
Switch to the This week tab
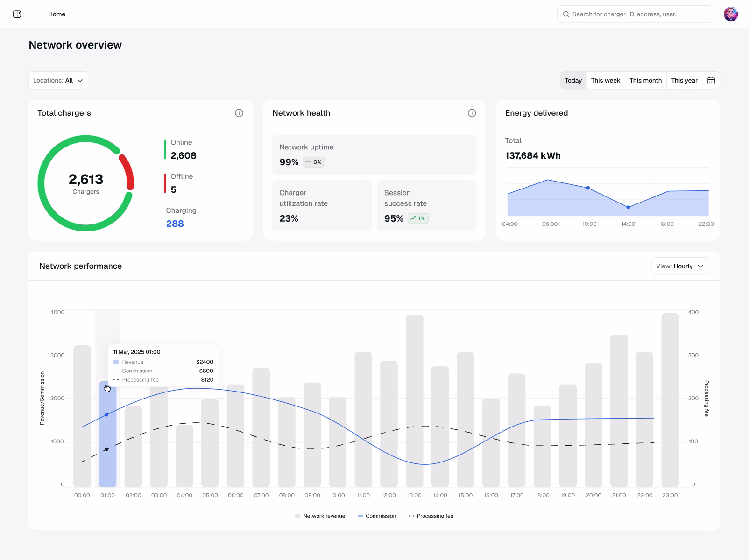(606, 80)
